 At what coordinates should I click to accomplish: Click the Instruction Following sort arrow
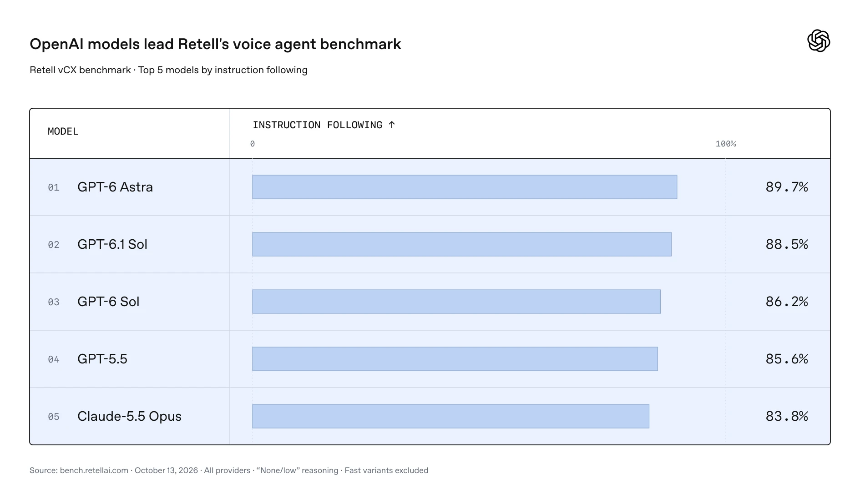coord(392,125)
